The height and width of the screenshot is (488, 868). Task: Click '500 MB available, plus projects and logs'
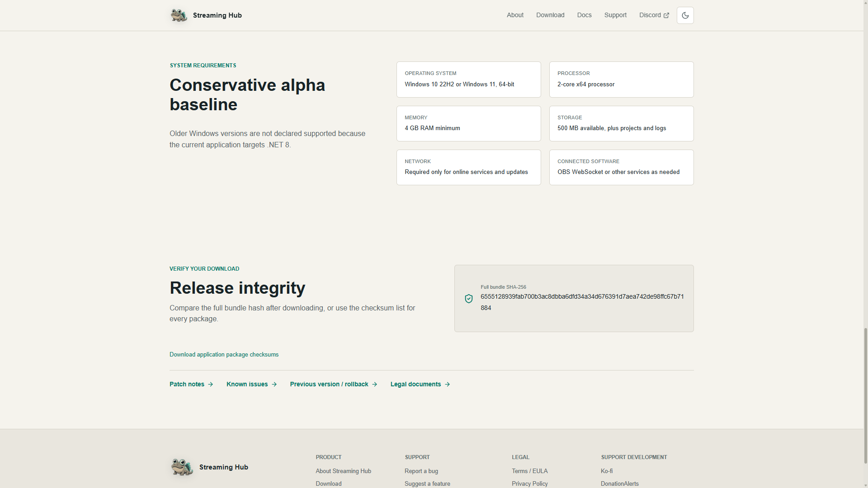(612, 128)
